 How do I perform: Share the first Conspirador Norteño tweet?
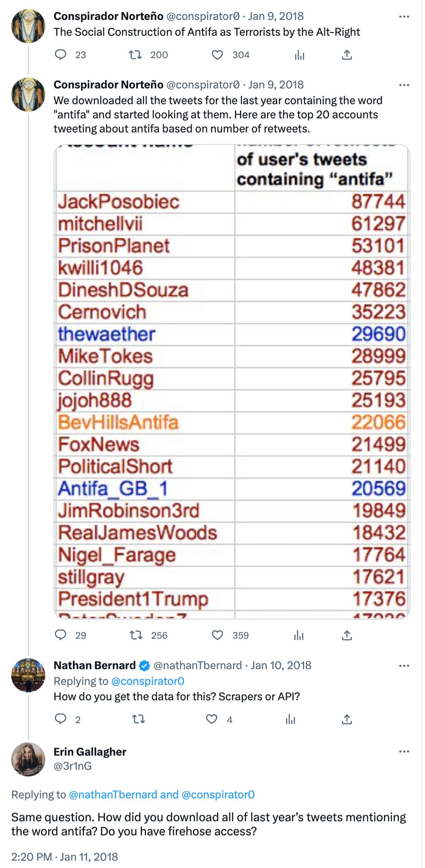point(347,55)
